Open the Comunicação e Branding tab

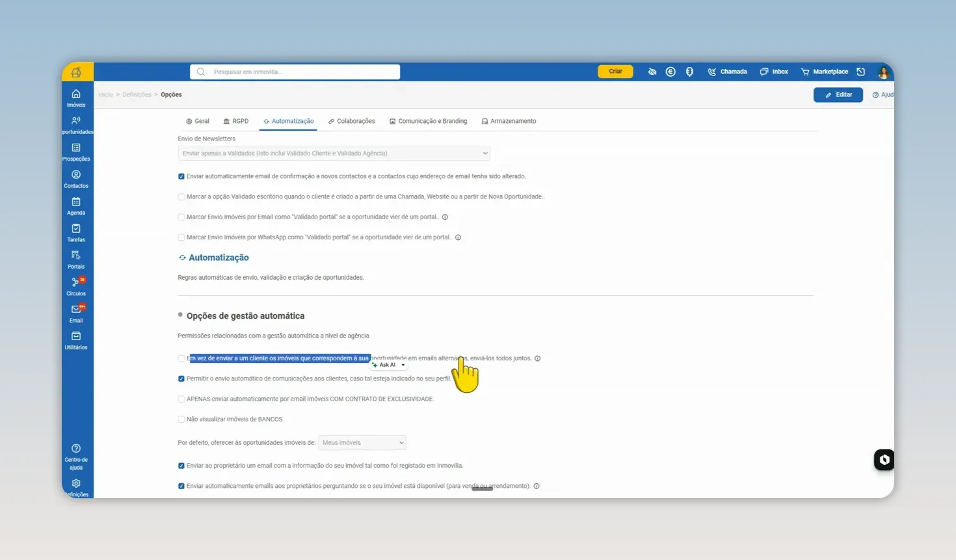click(428, 121)
